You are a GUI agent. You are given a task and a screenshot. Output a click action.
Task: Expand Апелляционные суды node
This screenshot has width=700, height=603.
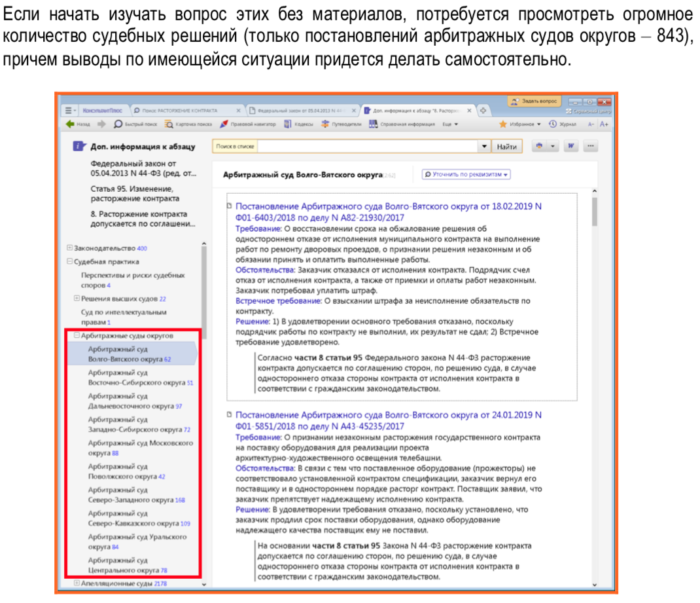point(77,583)
